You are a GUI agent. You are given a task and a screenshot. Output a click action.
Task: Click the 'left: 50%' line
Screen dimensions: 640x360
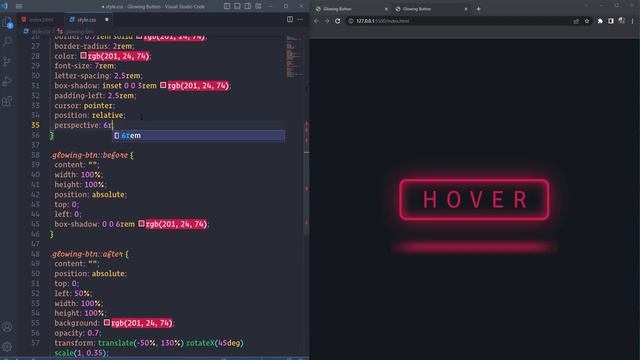coord(73,293)
